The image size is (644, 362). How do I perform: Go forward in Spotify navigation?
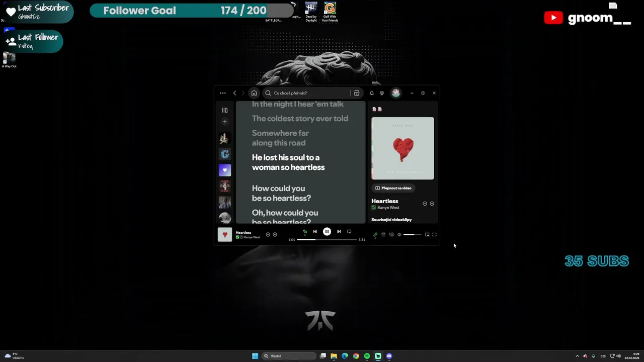click(243, 93)
